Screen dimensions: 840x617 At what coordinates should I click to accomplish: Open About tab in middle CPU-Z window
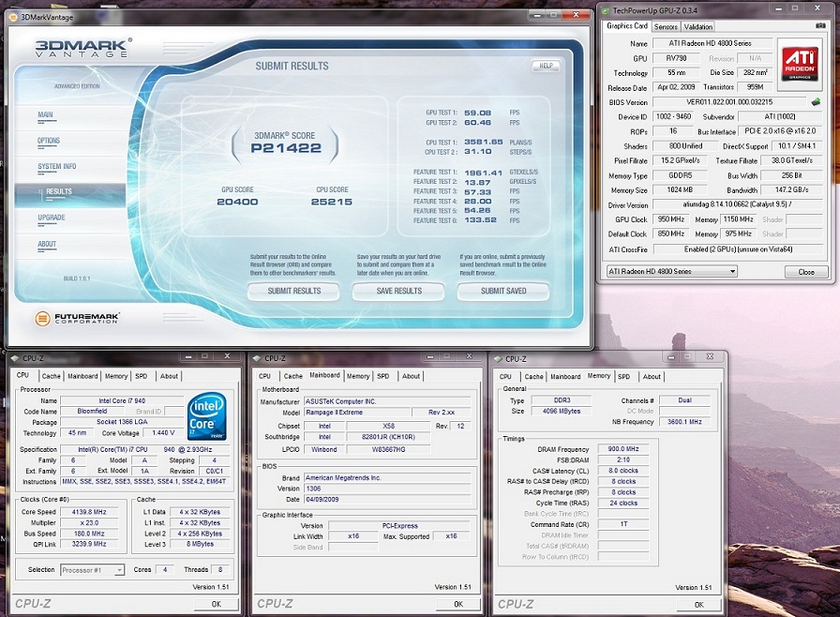pos(411,376)
